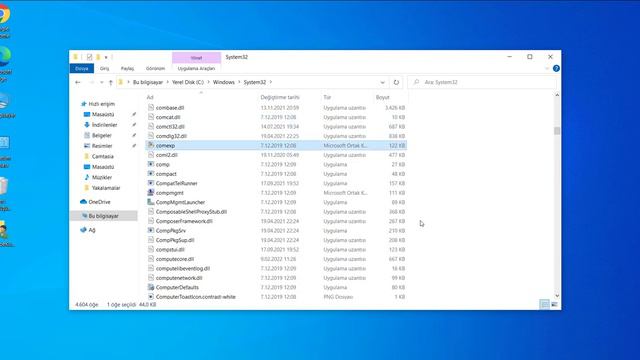Click Yerel Disk (C:) breadcrumb
This screenshot has width=640, height=360.
coord(188,82)
